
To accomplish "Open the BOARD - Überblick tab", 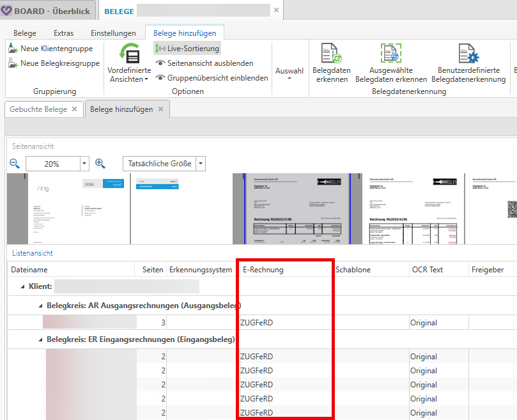I will point(48,11).
